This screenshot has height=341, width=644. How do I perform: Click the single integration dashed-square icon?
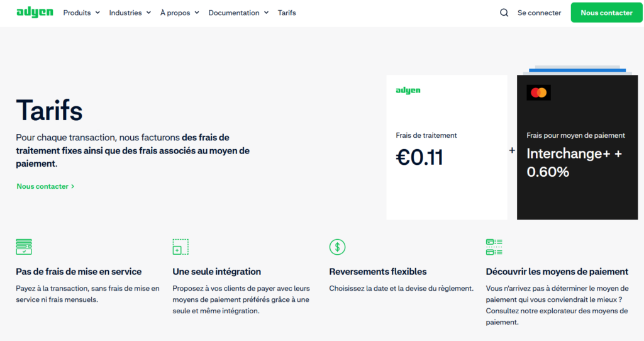pos(180,247)
